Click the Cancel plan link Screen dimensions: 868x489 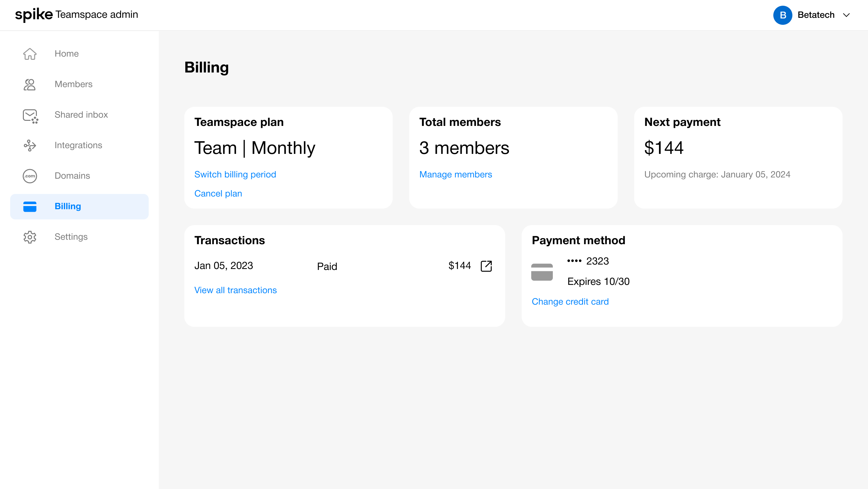pyautogui.click(x=218, y=194)
